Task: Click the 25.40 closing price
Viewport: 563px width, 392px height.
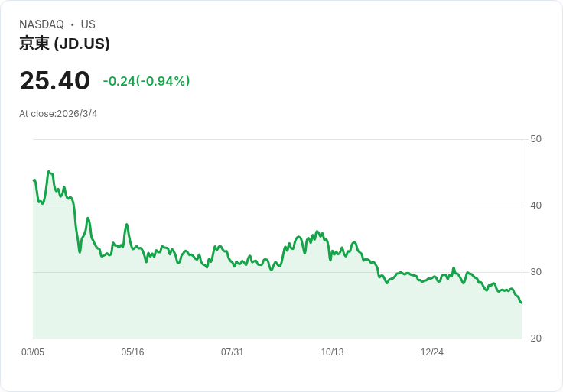Action: coord(54,81)
